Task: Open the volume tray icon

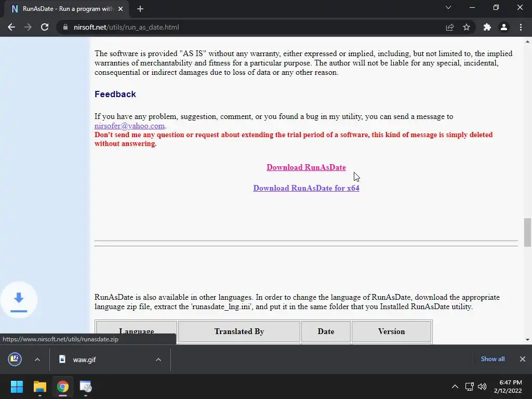Action: [482, 387]
